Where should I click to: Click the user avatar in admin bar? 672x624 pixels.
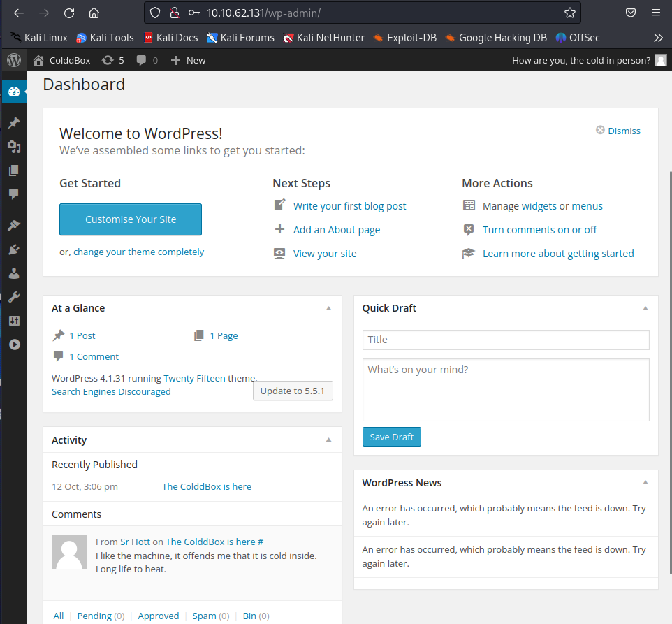coord(660,60)
